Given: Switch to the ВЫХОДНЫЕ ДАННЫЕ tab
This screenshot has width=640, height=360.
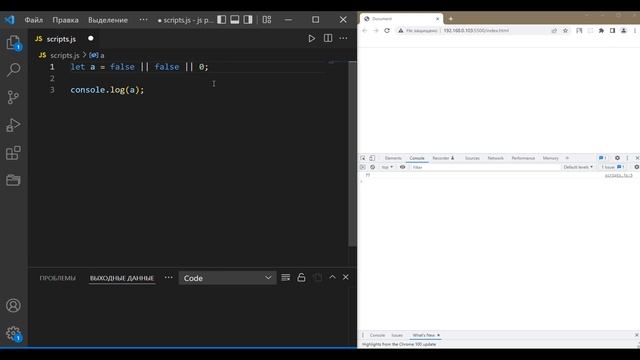Looking at the screenshot, I should point(122,278).
